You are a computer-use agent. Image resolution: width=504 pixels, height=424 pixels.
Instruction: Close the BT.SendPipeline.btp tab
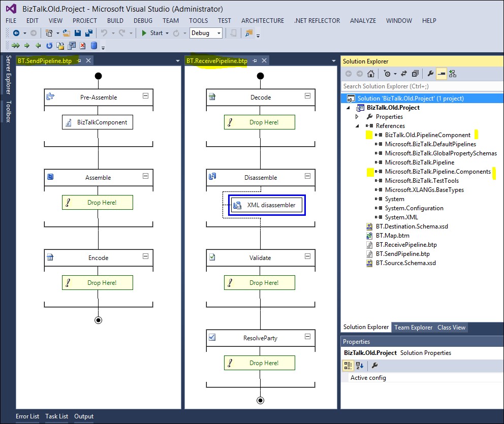coord(88,60)
